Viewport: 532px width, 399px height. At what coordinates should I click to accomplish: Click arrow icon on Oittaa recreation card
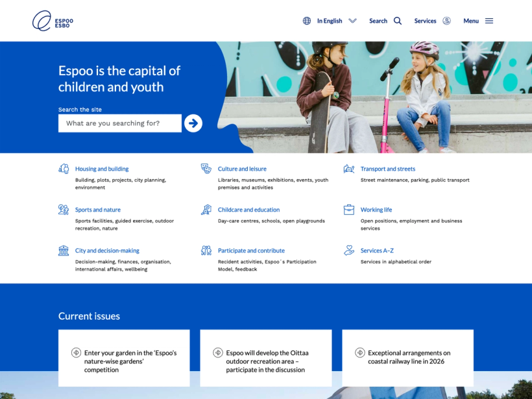[x=218, y=352]
